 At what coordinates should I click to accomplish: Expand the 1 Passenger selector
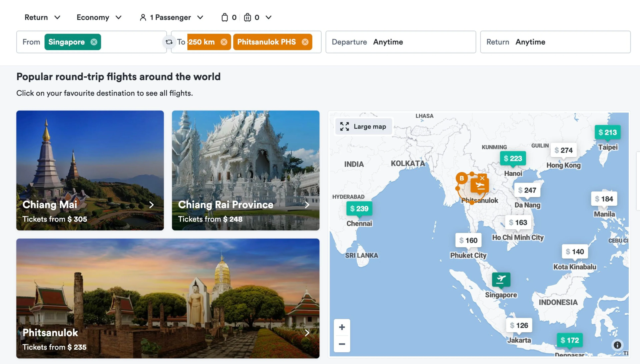click(x=171, y=17)
